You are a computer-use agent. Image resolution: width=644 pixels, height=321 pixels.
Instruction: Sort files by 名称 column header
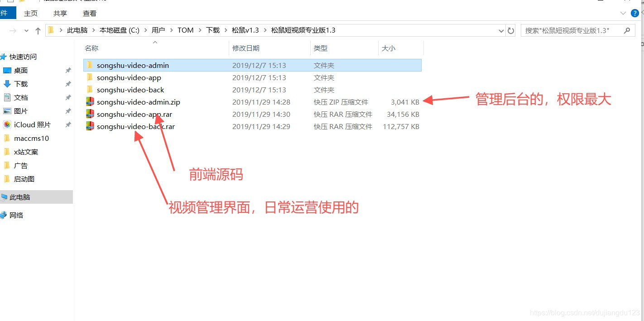91,48
